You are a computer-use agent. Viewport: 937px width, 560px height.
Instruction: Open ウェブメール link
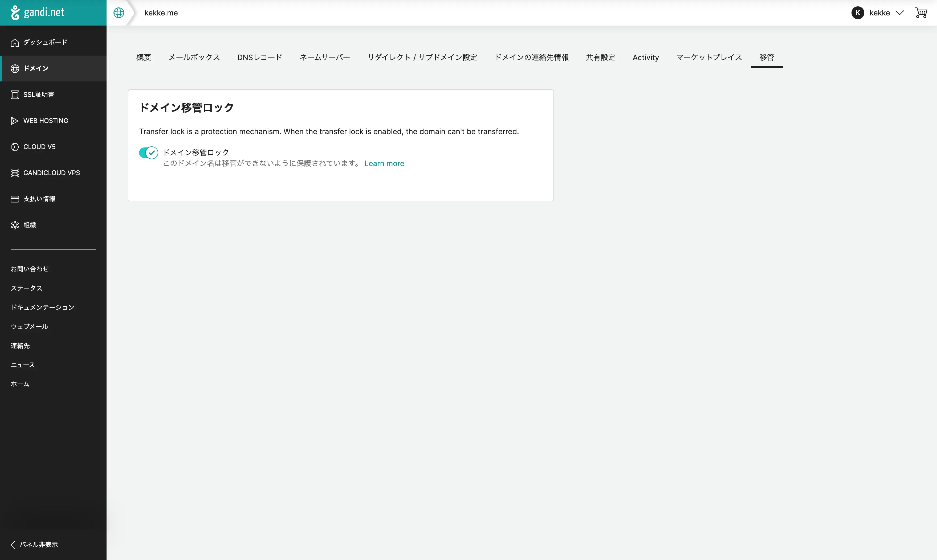[30, 326]
